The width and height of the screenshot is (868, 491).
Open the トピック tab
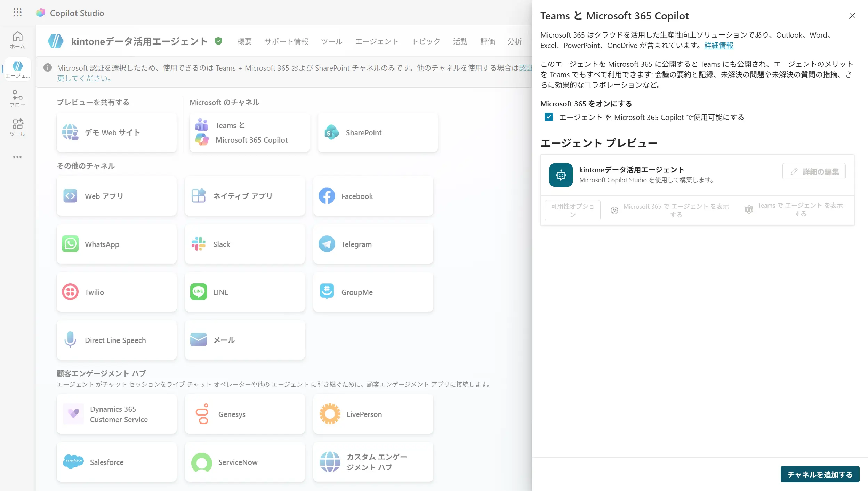426,41
